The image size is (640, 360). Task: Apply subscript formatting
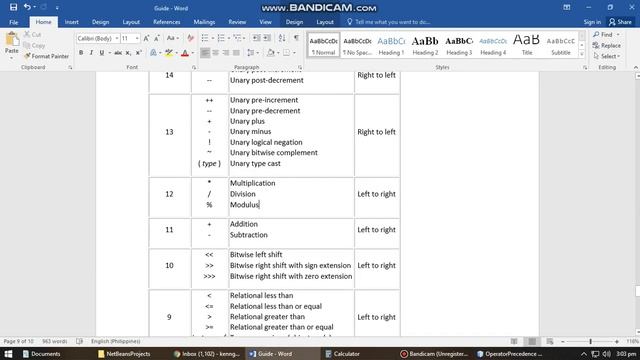(128, 53)
